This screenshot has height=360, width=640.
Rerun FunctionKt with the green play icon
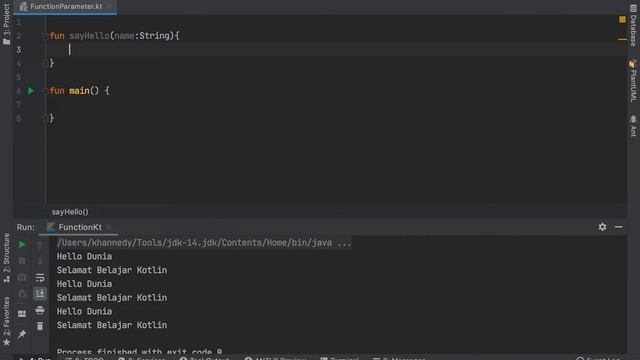(x=22, y=244)
